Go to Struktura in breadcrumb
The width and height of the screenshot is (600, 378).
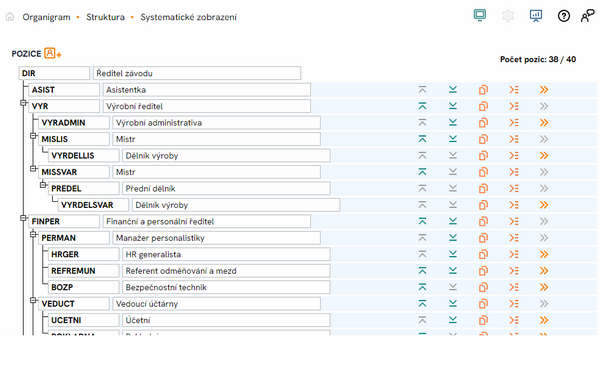coord(105,17)
